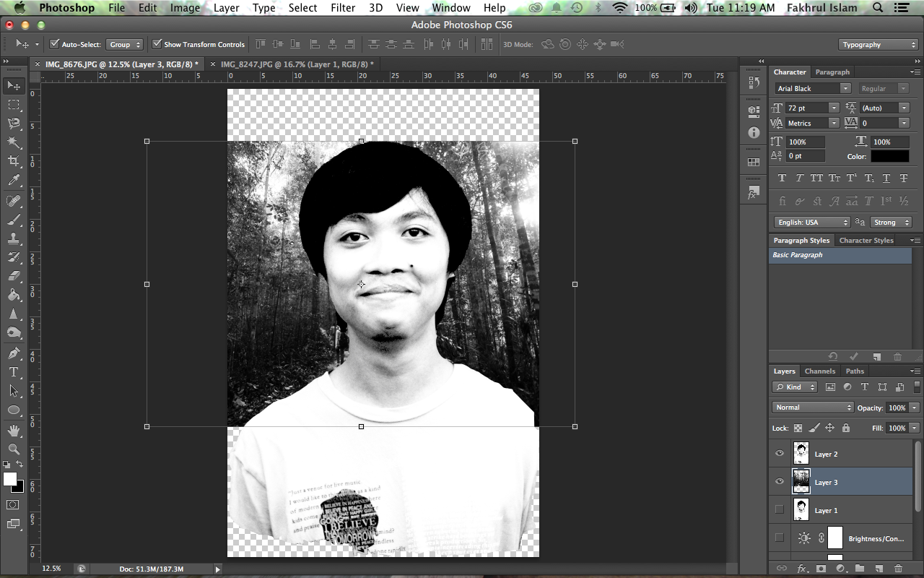
Task: Create new fill or adjustment layer
Action: (840, 569)
